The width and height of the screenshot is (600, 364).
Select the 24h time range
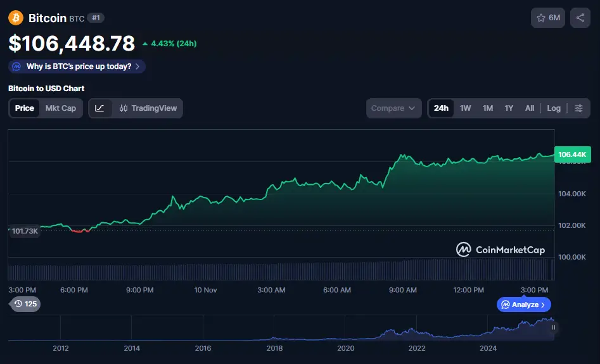pos(441,108)
